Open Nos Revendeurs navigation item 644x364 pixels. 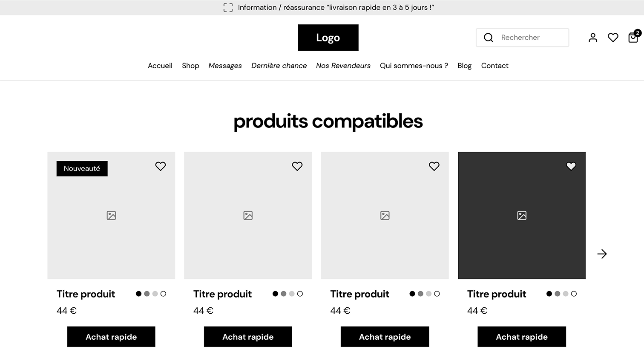[343, 66]
